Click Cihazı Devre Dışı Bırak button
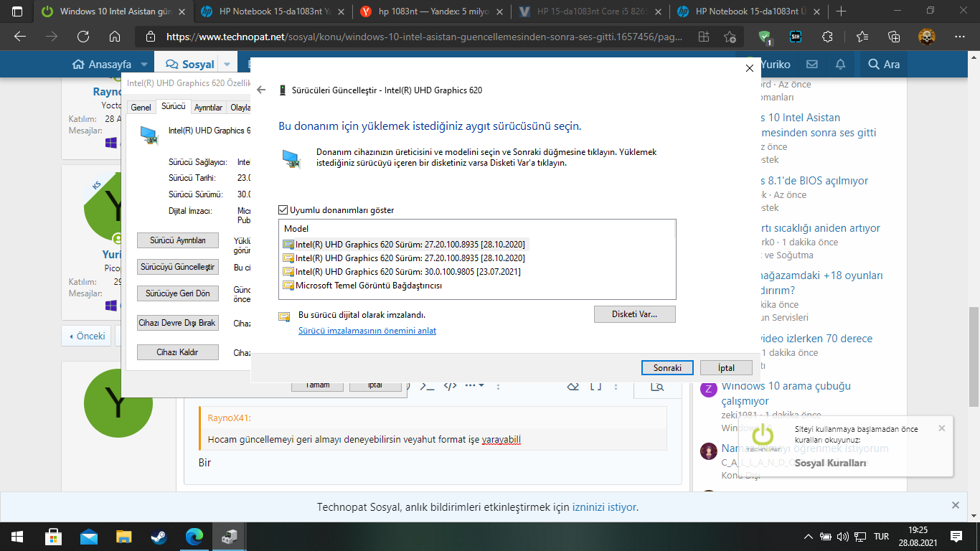 click(x=178, y=323)
